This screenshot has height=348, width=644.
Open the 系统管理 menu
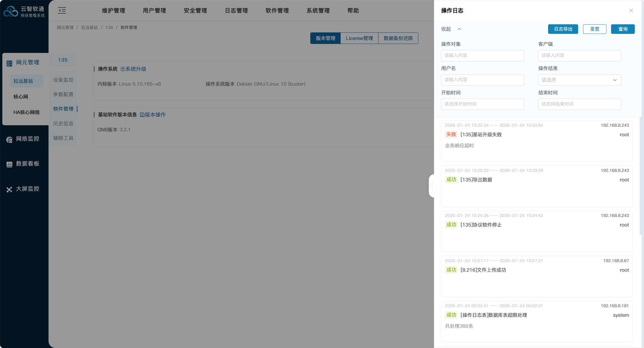click(318, 11)
